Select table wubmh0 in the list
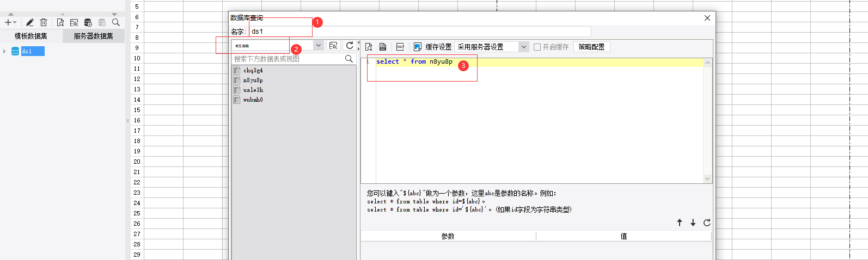This screenshot has width=868, height=260. coord(253,100)
